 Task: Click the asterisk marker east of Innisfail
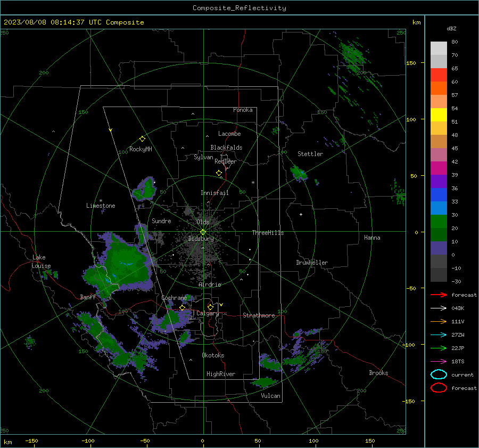pos(253,183)
